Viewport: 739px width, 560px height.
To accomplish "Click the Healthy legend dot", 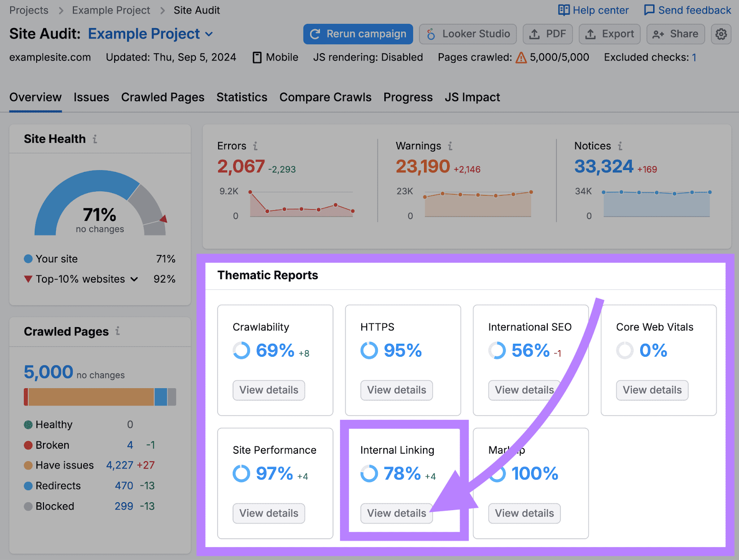I will [28, 425].
